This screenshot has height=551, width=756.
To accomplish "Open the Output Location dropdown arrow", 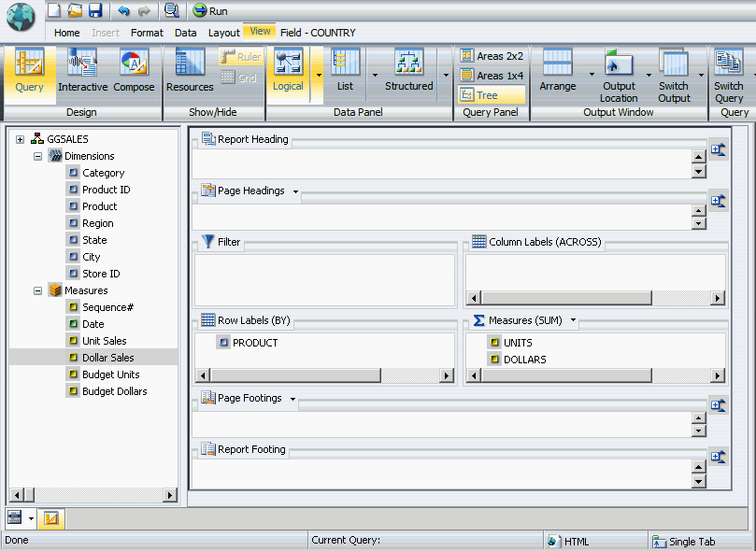I will point(649,75).
